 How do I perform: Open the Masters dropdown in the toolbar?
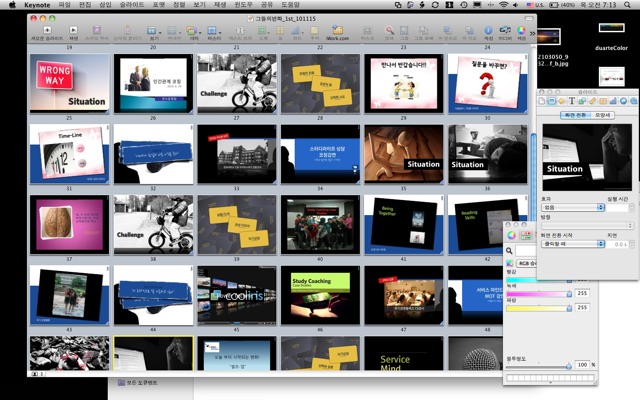pyautogui.click(x=213, y=31)
